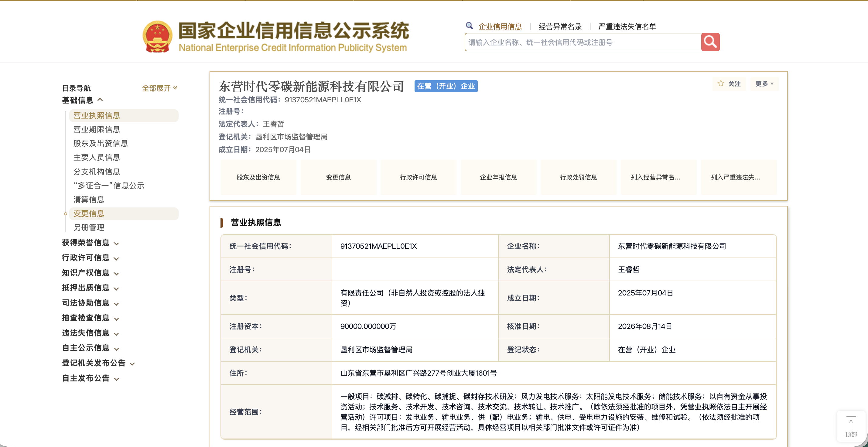Open the 股东及出资信息 tab card
868x447 pixels.
[258, 177]
